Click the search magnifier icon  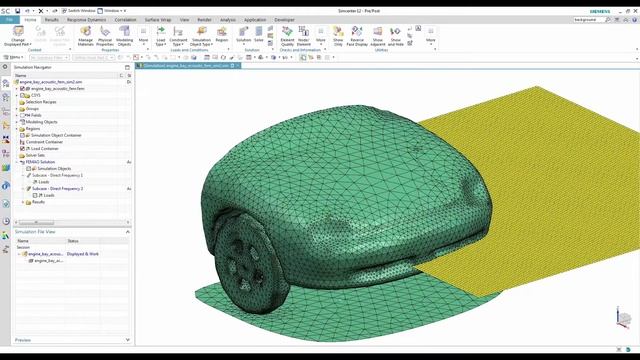click(608, 20)
